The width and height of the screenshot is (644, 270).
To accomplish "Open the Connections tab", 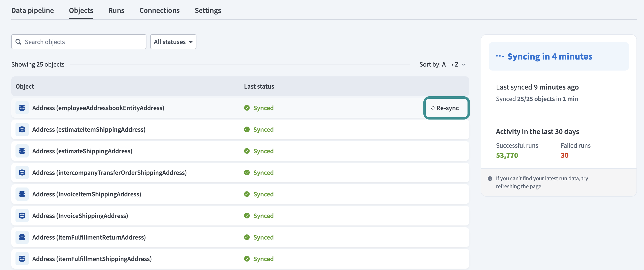I will coord(159,11).
